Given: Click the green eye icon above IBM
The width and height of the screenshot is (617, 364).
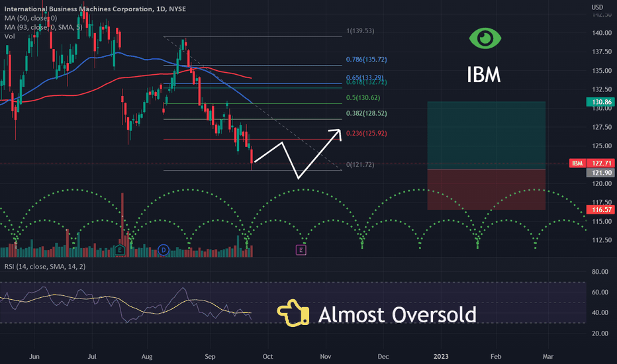Looking at the screenshot, I should point(485,38).
